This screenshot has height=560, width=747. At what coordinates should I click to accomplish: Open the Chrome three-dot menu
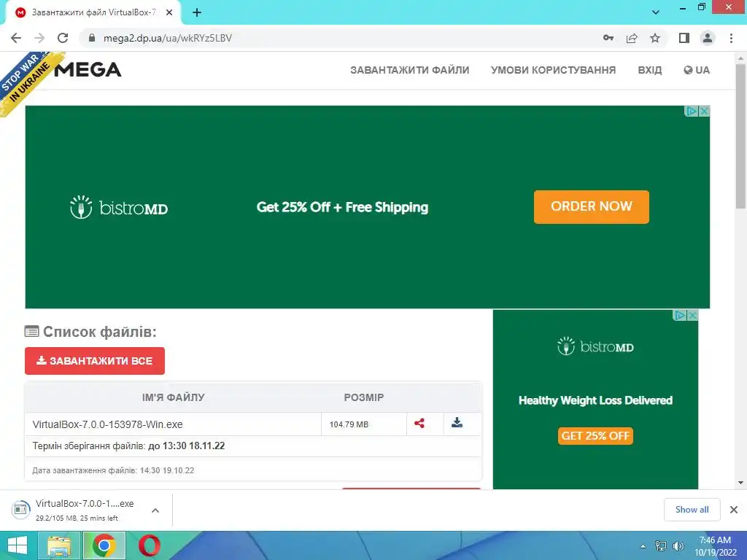(x=731, y=38)
